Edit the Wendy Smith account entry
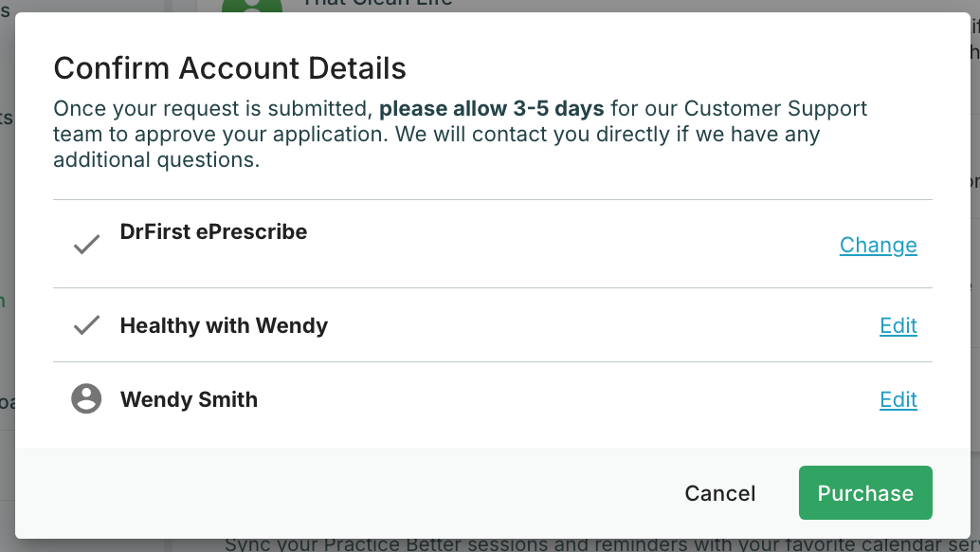Viewport: 980px width, 552px height. coord(898,399)
